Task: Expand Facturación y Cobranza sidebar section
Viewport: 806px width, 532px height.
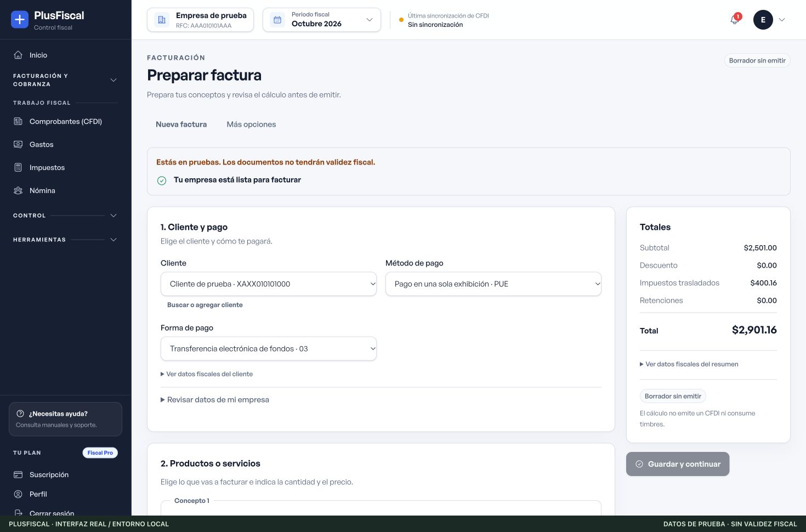Action: 65,80
